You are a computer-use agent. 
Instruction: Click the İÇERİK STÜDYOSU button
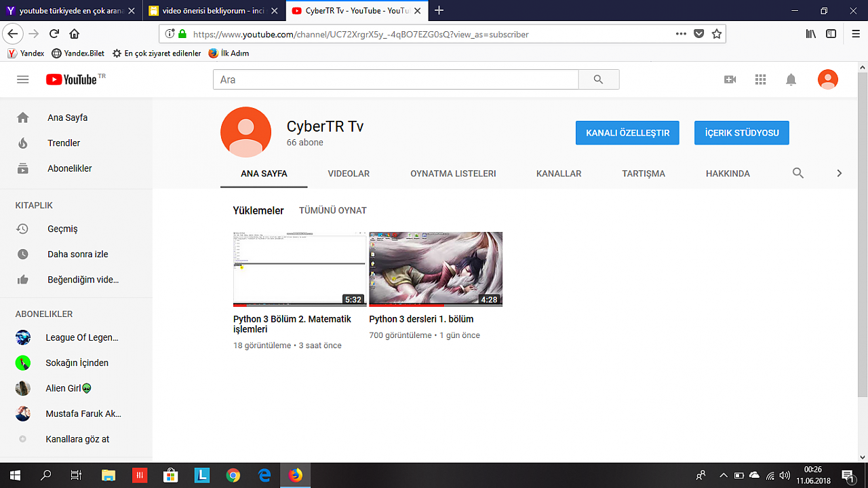(742, 133)
